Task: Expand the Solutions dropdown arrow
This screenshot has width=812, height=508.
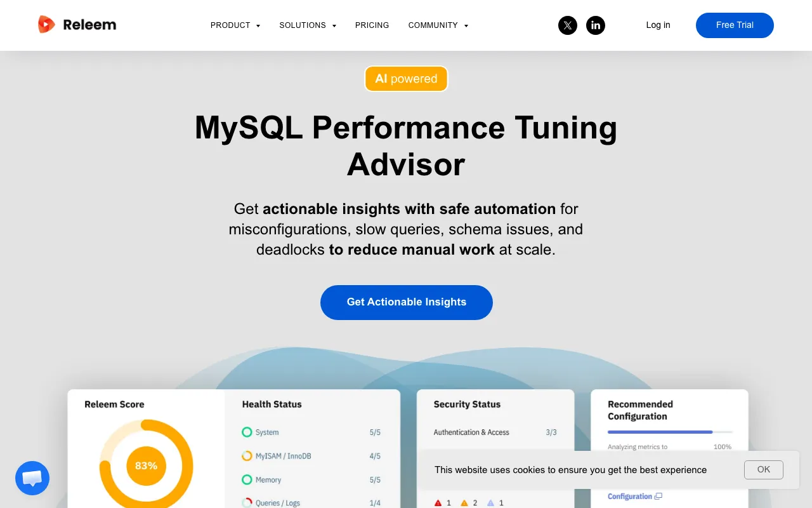Action: 334,26
